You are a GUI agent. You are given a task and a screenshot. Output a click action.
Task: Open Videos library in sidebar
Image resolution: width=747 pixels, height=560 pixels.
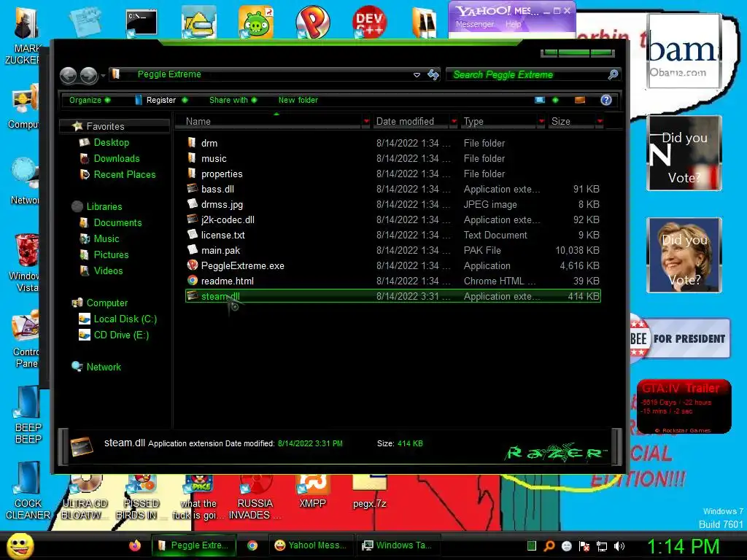[x=108, y=271]
